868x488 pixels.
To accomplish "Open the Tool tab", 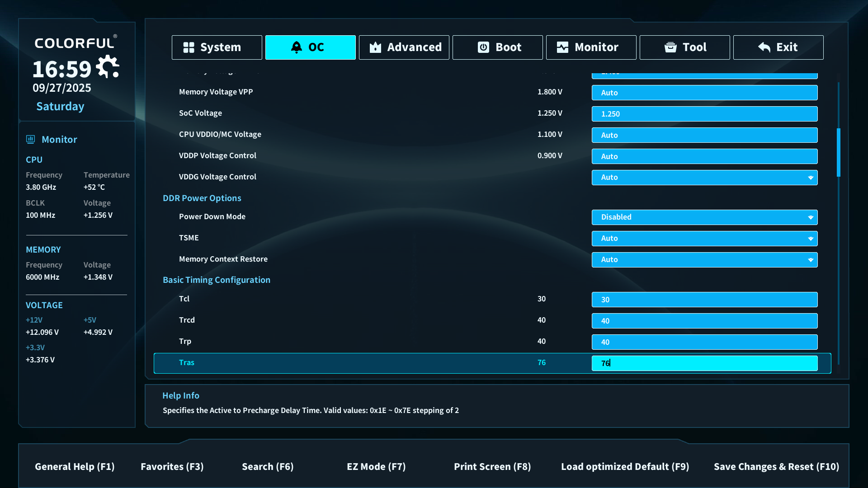I will 685,47.
